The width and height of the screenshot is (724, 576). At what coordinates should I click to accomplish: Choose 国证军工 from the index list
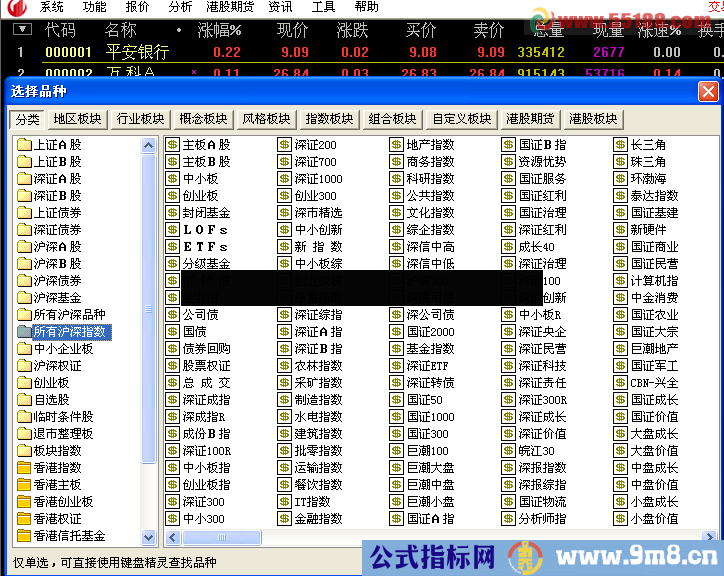point(654,366)
